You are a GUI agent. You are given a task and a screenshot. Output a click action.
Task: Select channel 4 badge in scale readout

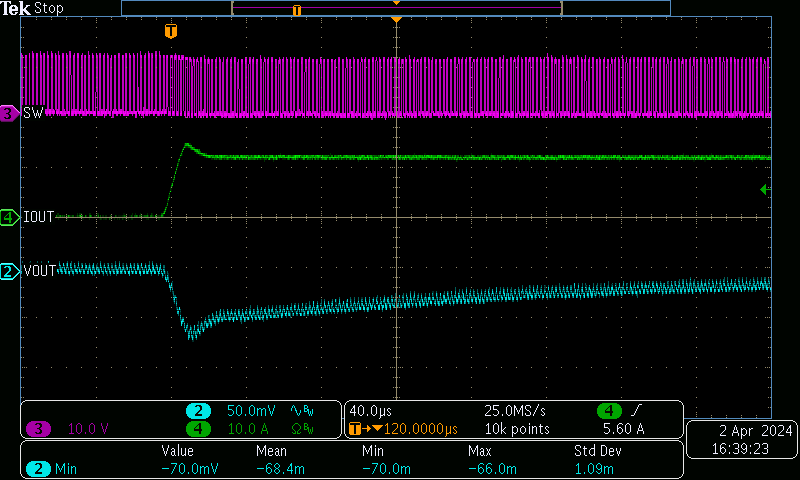click(x=199, y=429)
